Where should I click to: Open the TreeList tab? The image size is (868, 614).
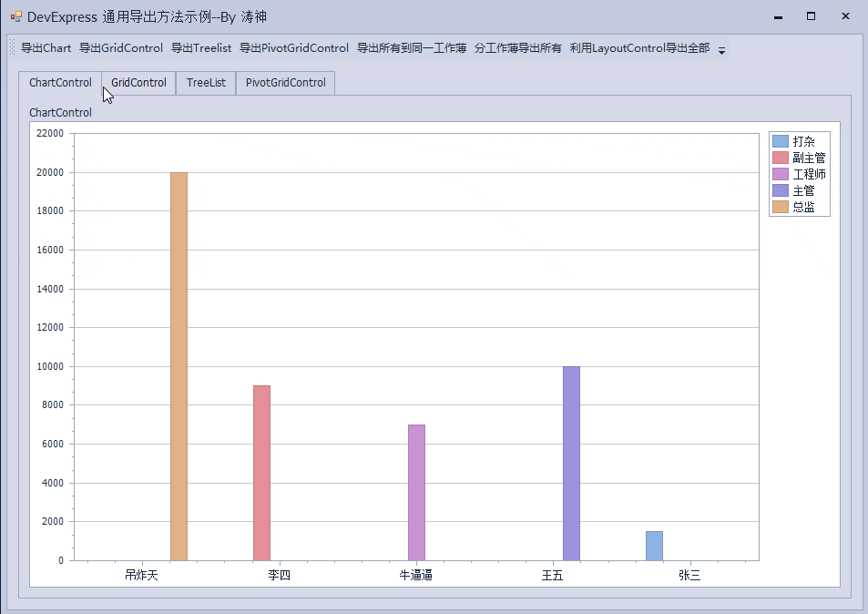(206, 83)
